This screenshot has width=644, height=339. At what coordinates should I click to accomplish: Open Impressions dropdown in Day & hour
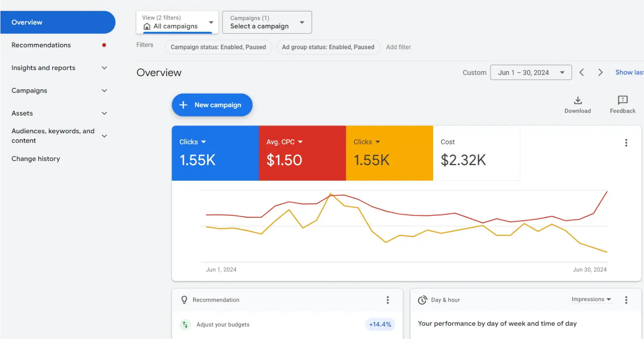pyautogui.click(x=591, y=299)
